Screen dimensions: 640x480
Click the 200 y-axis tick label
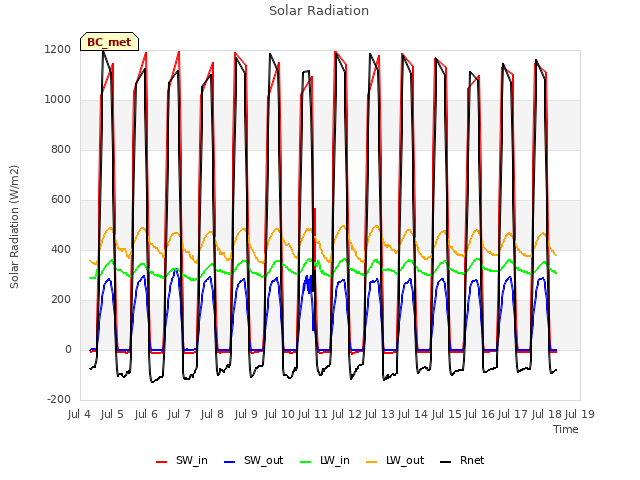point(61,300)
